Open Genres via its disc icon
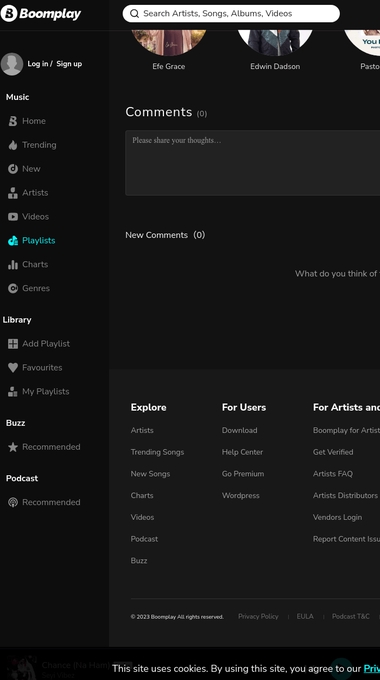The image size is (380, 680). (x=13, y=288)
